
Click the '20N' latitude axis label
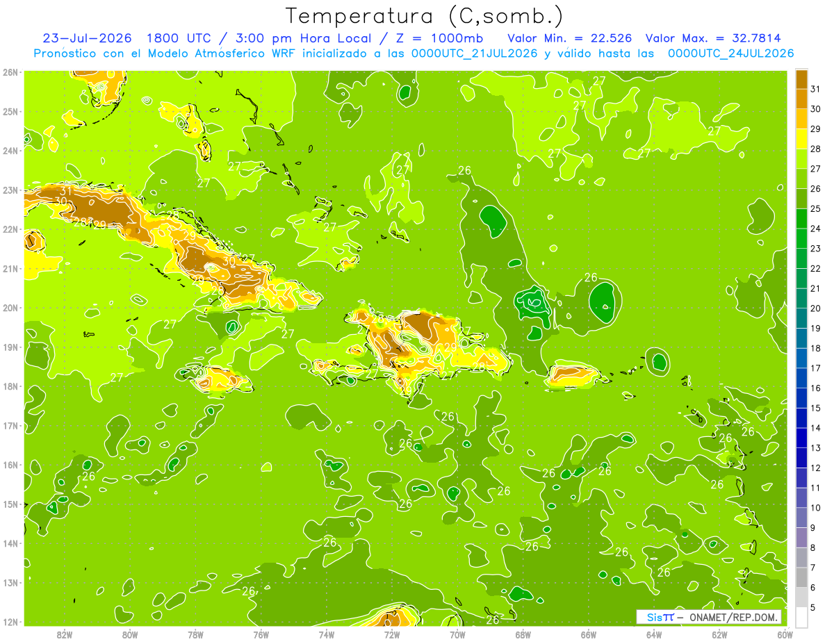10,308
